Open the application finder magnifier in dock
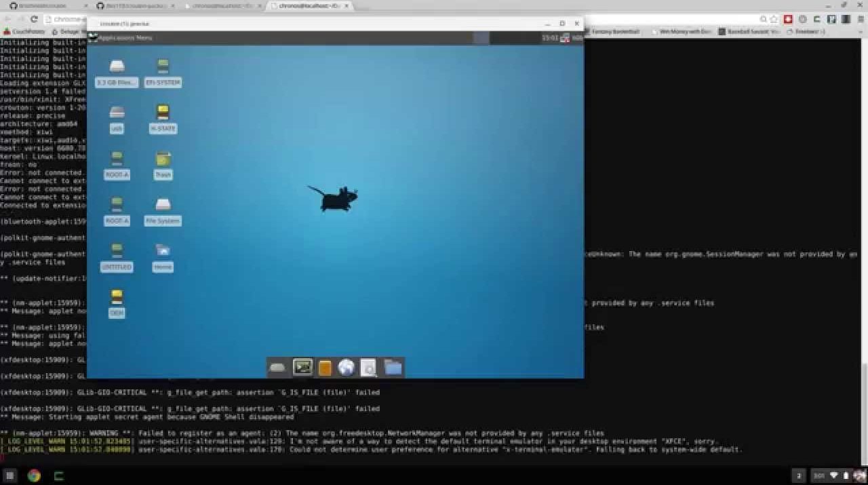This screenshot has height=485, width=868. (x=368, y=367)
